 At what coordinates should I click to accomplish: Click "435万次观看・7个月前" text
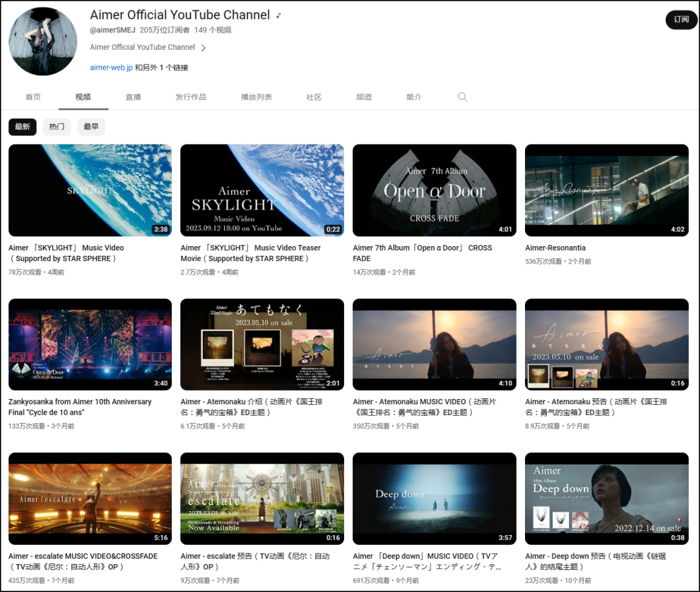coord(41,580)
